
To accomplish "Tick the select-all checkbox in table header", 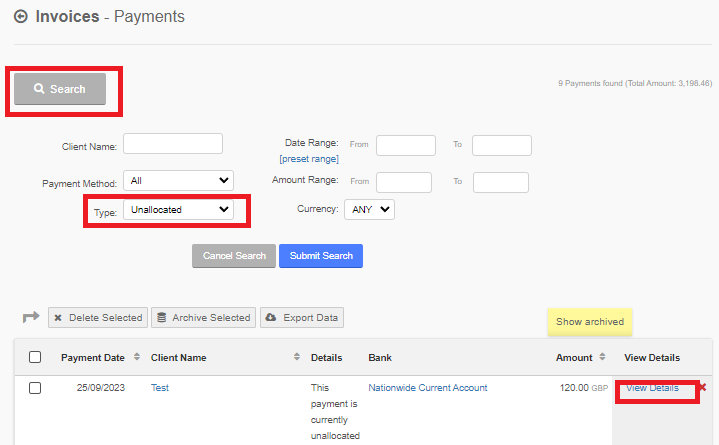I will pos(35,357).
